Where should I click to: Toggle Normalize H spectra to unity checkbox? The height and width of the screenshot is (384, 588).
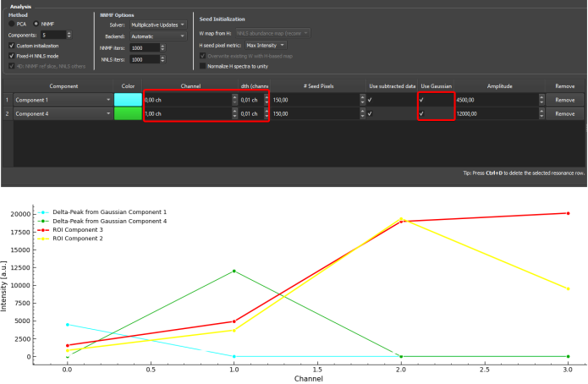(203, 66)
